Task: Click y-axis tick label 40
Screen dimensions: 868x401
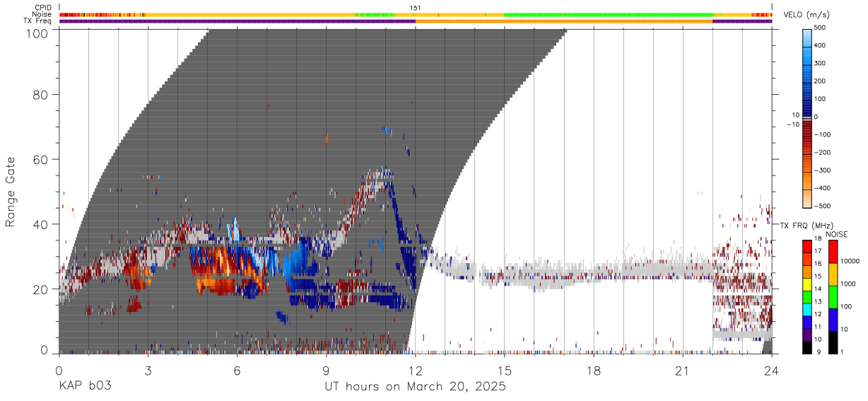Action: click(x=42, y=224)
